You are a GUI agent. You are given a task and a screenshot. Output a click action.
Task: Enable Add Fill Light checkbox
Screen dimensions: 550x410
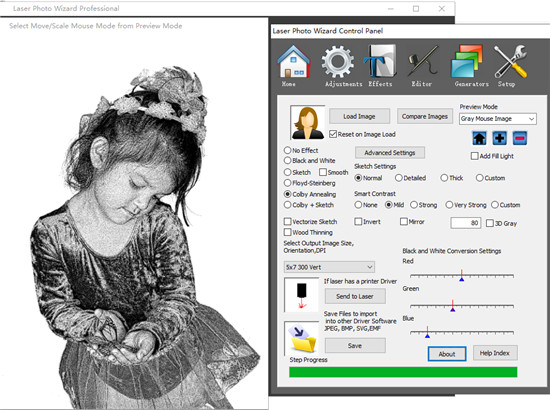click(x=475, y=156)
